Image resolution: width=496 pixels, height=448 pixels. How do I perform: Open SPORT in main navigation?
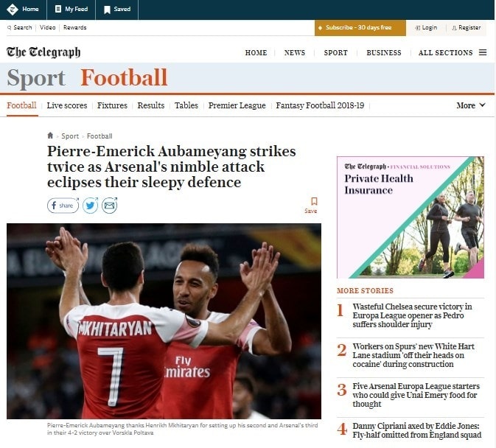335,53
